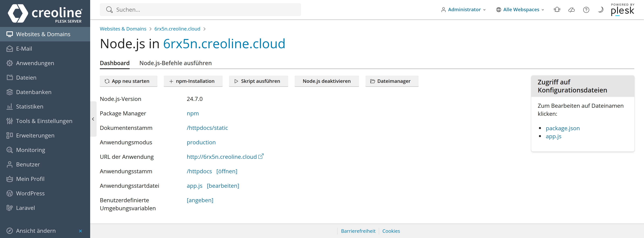644x238 pixels.
Task: Click the Statistiken bar chart icon
Action: point(9,107)
